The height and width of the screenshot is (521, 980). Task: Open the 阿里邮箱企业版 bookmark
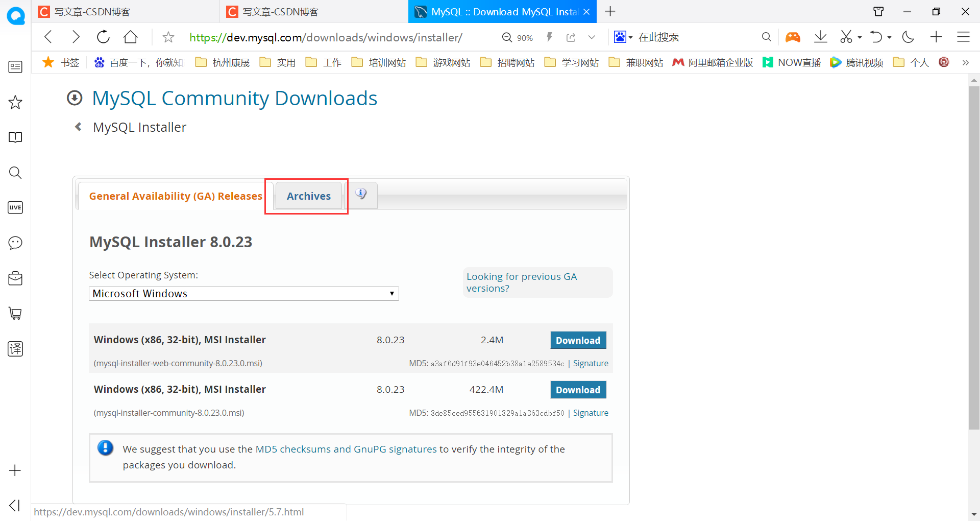click(713, 62)
